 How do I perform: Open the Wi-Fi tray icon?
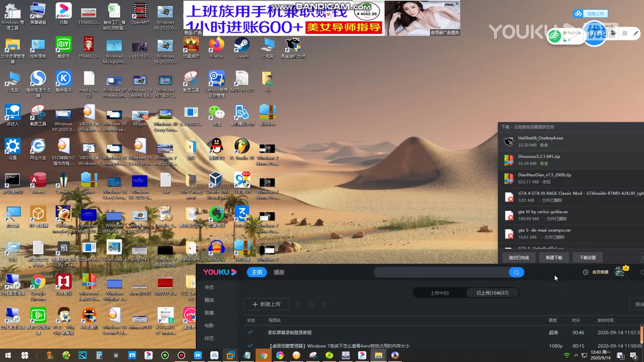(567, 355)
